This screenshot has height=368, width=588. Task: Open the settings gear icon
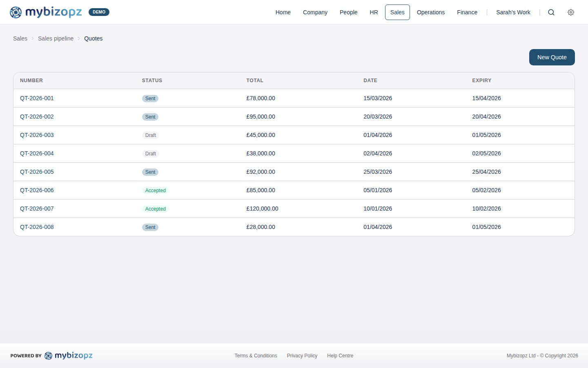pyautogui.click(x=571, y=12)
